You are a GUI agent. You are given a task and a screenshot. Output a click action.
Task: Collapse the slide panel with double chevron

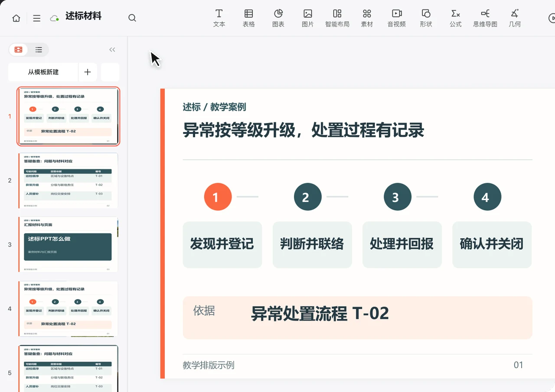[x=112, y=50]
